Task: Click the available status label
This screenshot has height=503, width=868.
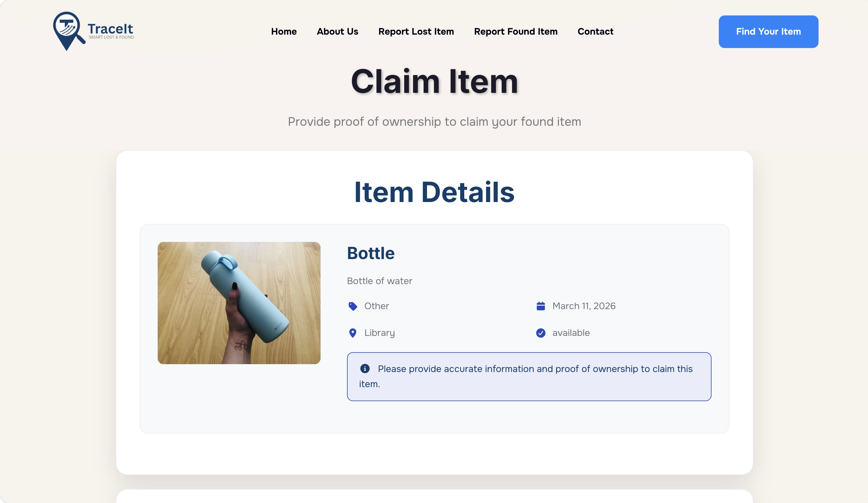Action: tap(571, 333)
